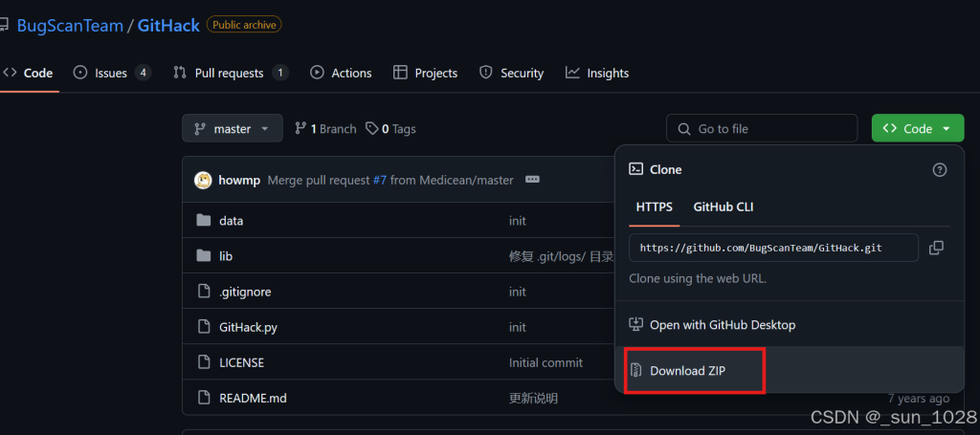980x435 pixels.
Task: Click Download ZIP option
Action: 687,371
